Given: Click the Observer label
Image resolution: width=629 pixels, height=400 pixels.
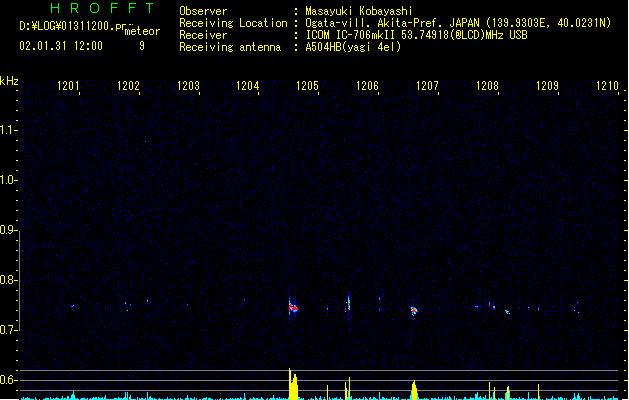Looking at the screenshot, I should pos(203,11).
